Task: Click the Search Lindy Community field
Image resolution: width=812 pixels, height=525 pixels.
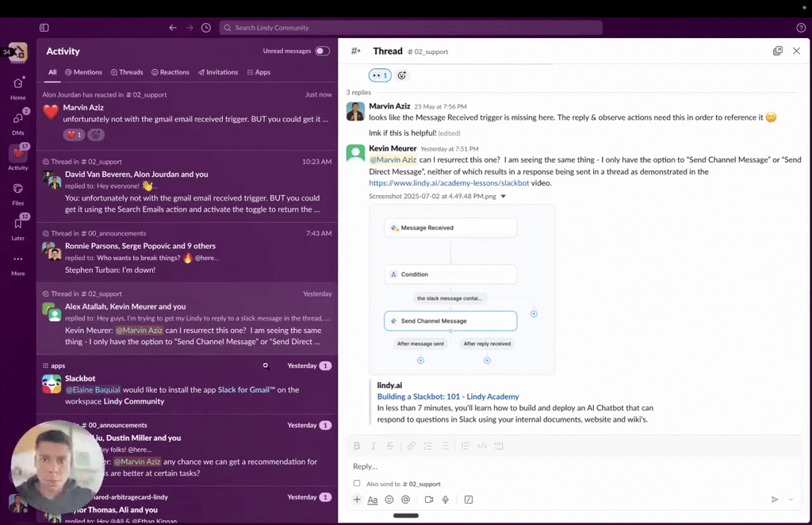Action: pos(411,28)
